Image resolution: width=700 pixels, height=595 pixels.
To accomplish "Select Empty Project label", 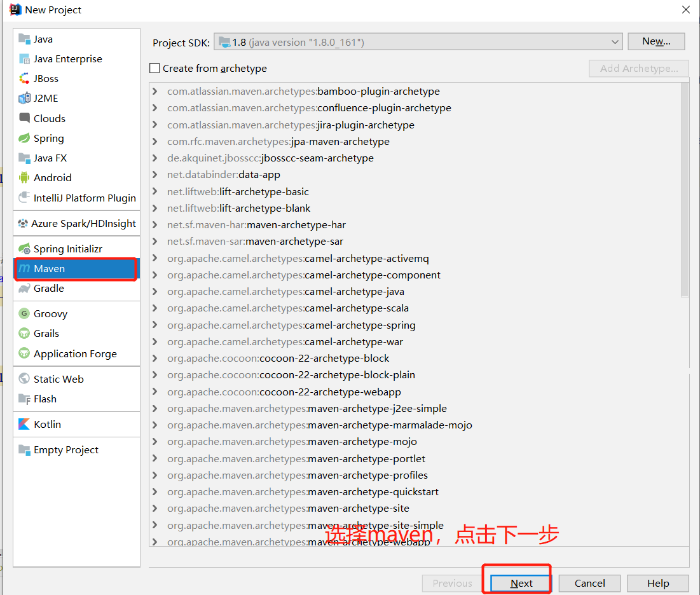I will pos(66,450).
